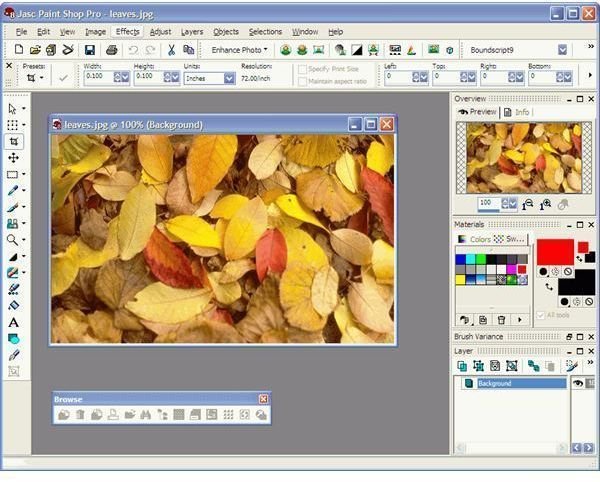The height and width of the screenshot is (482, 600).
Task: Pick the Zoom magnifier tool
Action: pyautogui.click(x=13, y=240)
